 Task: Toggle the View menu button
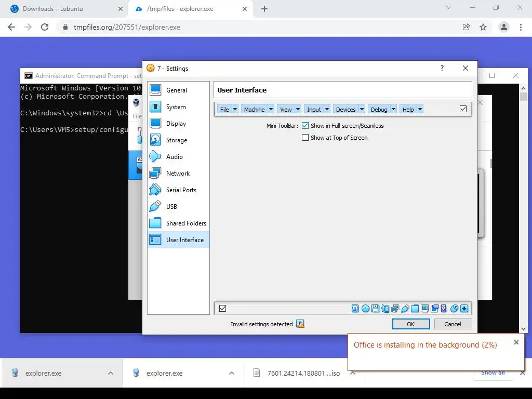click(286, 109)
